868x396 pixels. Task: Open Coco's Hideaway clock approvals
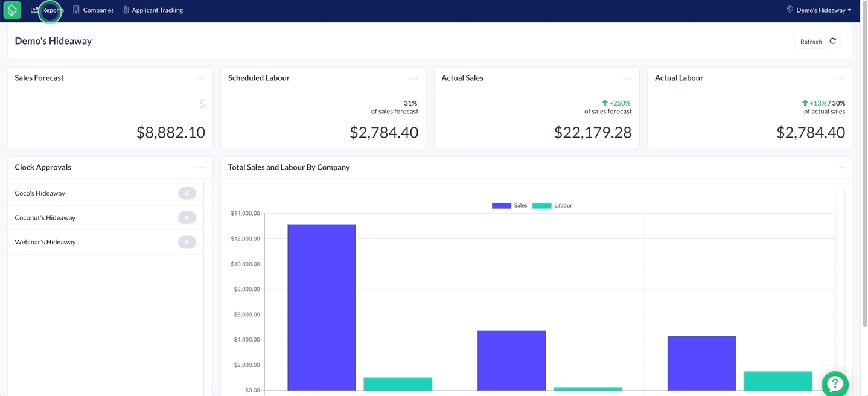tap(105, 193)
